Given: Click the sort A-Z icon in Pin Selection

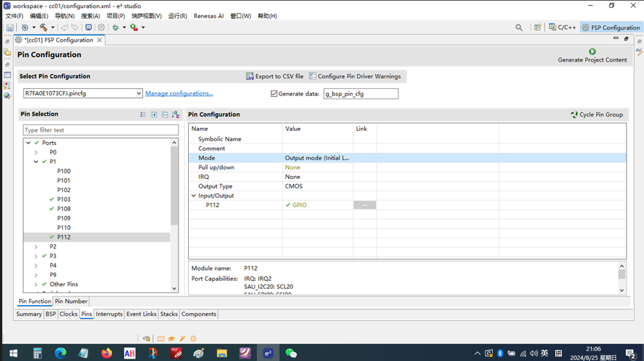Looking at the screenshot, I should [x=176, y=114].
